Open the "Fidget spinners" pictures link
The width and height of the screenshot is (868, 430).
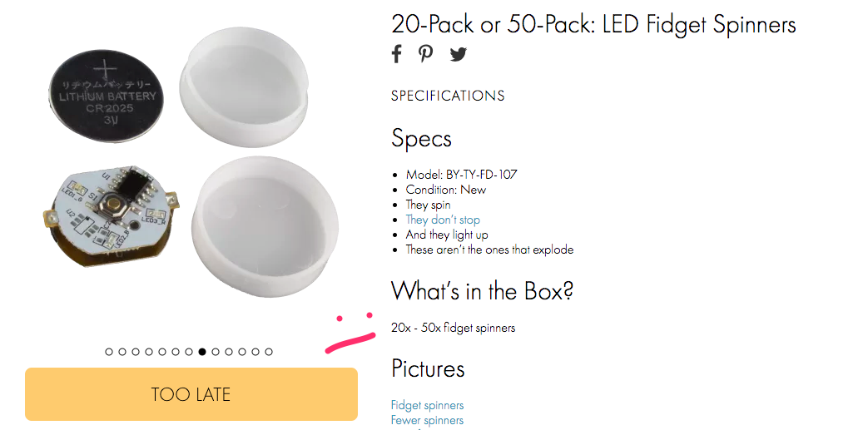(427, 405)
